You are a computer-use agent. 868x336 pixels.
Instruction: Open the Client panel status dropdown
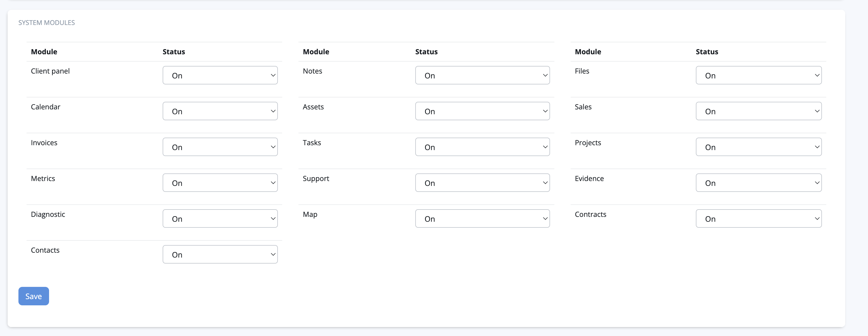coord(220,75)
